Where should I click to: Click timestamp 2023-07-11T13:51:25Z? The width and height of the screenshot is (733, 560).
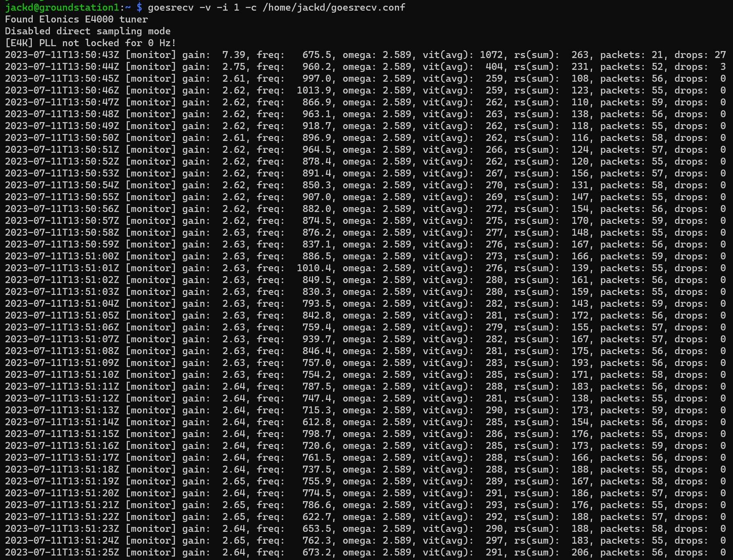pyautogui.click(x=62, y=552)
